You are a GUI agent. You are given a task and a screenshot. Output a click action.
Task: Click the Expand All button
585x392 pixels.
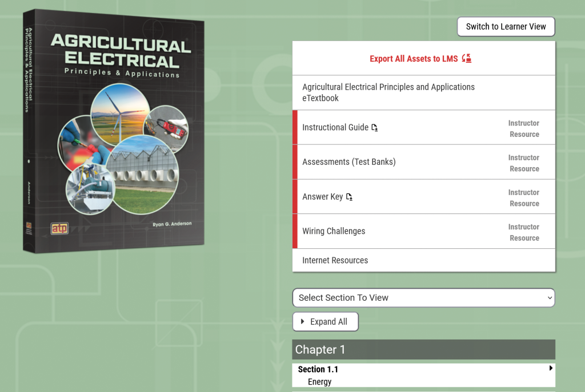(x=325, y=322)
